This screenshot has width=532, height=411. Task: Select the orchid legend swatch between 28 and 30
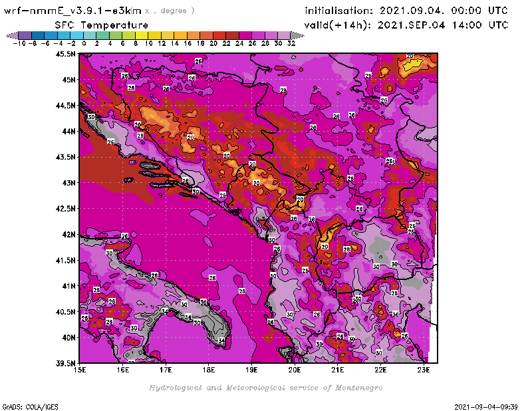[x=271, y=35]
